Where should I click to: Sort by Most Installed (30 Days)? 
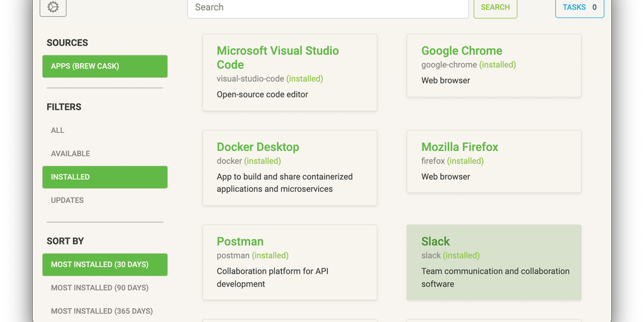tap(104, 264)
